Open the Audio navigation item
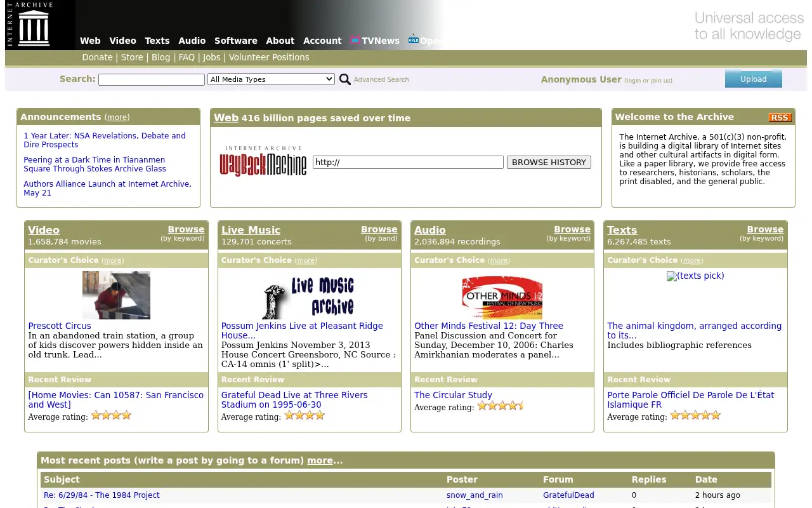This screenshot has height=508, width=812. pos(192,41)
